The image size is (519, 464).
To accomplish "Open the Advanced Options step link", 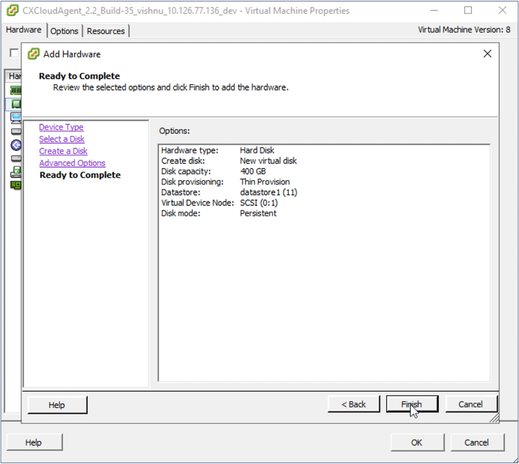I will pyautogui.click(x=72, y=163).
